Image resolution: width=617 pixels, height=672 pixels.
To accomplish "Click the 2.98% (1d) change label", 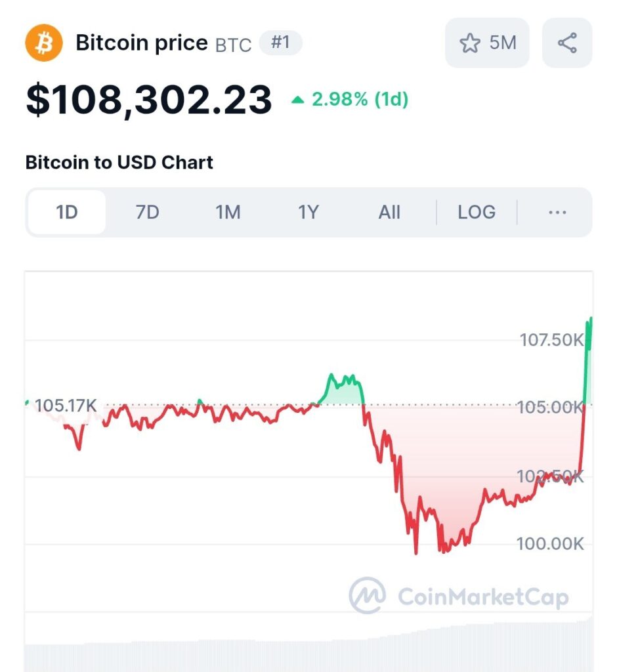I will [x=360, y=100].
